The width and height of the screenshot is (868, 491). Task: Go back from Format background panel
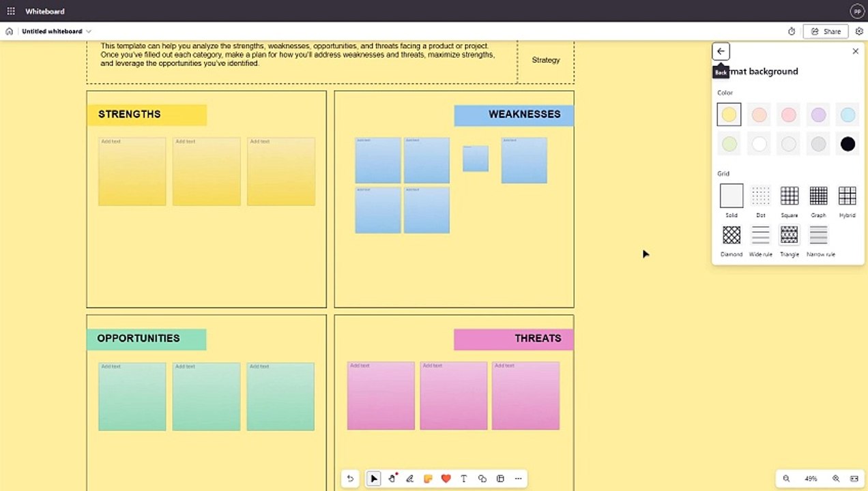pos(721,51)
